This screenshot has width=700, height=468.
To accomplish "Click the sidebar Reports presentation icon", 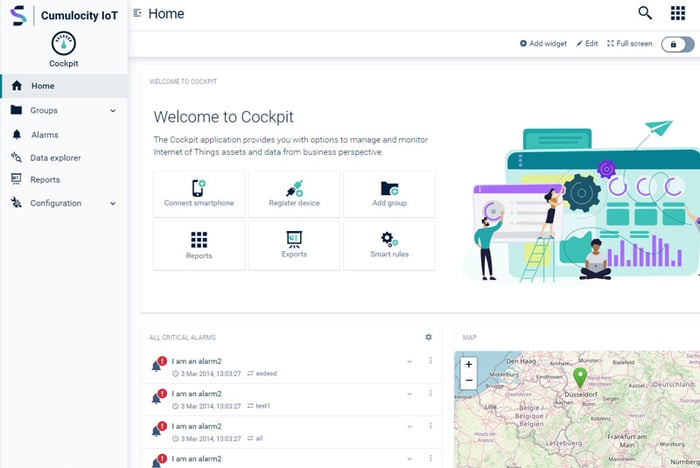I will (16, 179).
